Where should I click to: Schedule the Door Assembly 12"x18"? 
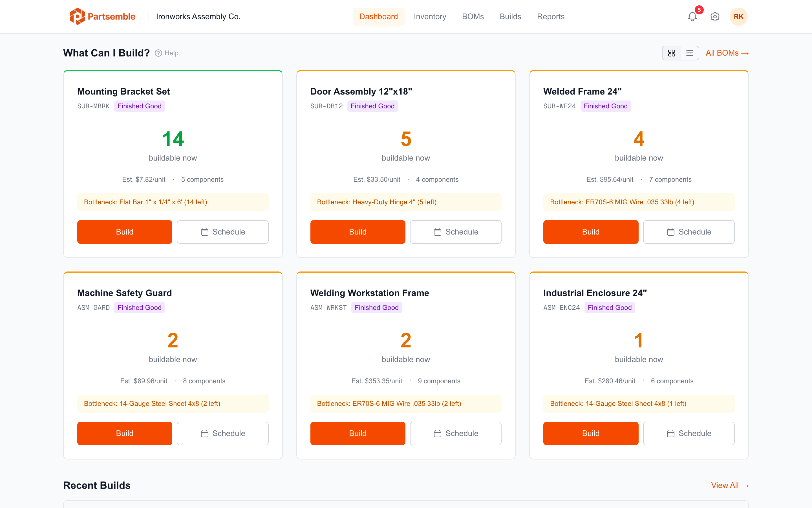point(456,232)
